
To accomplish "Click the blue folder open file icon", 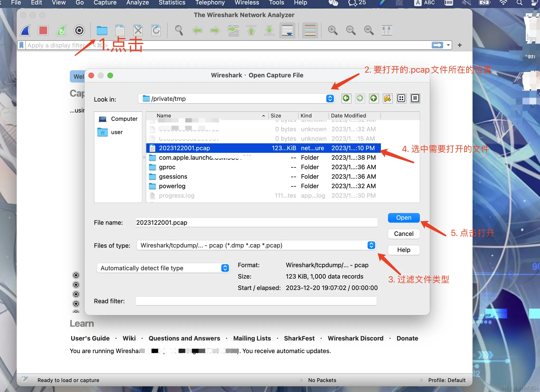I will coord(102,30).
